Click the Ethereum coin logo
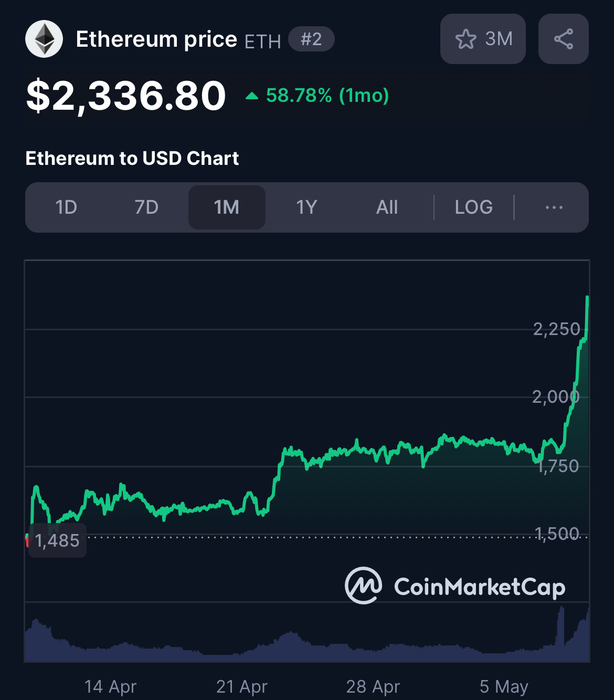 pos(44,39)
